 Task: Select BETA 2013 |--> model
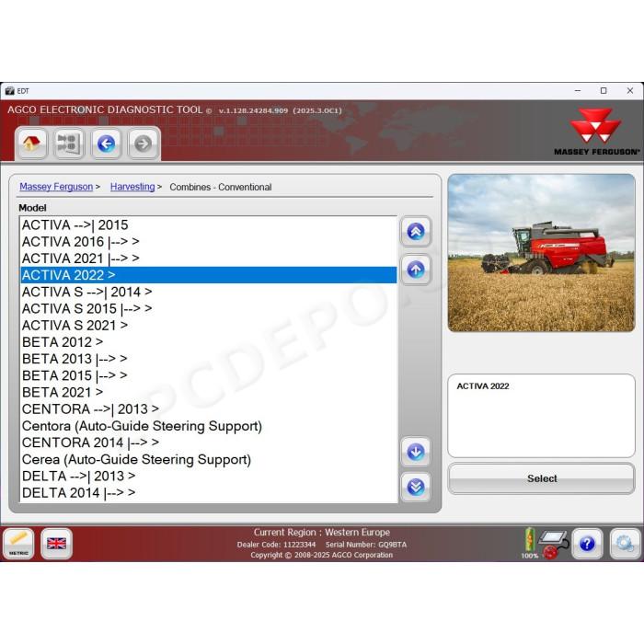tap(209, 359)
